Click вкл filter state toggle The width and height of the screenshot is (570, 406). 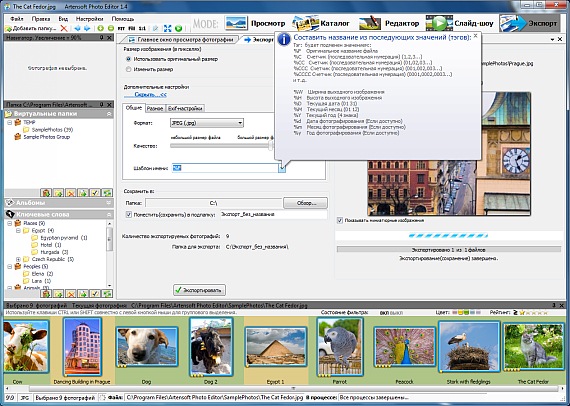pos(384,313)
